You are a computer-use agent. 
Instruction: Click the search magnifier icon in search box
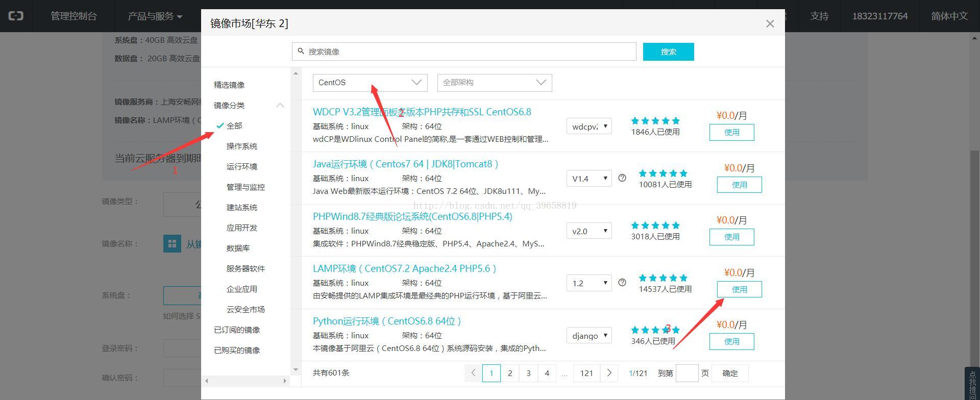pyautogui.click(x=301, y=51)
